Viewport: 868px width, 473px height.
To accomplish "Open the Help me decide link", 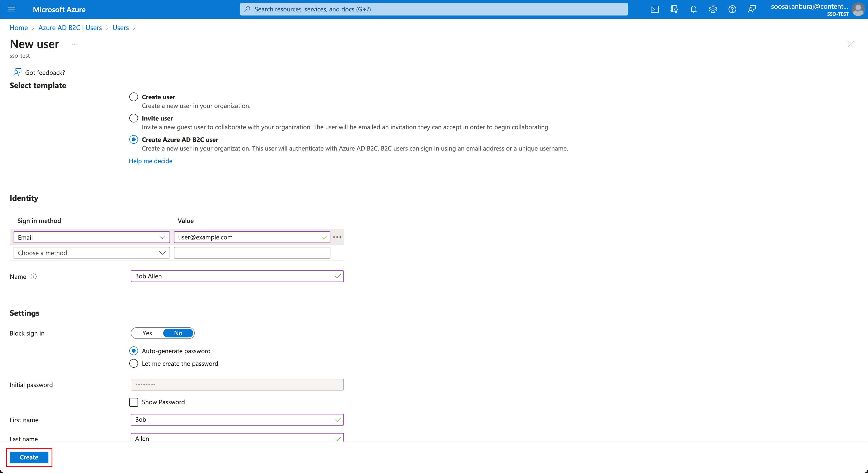I will tap(151, 161).
